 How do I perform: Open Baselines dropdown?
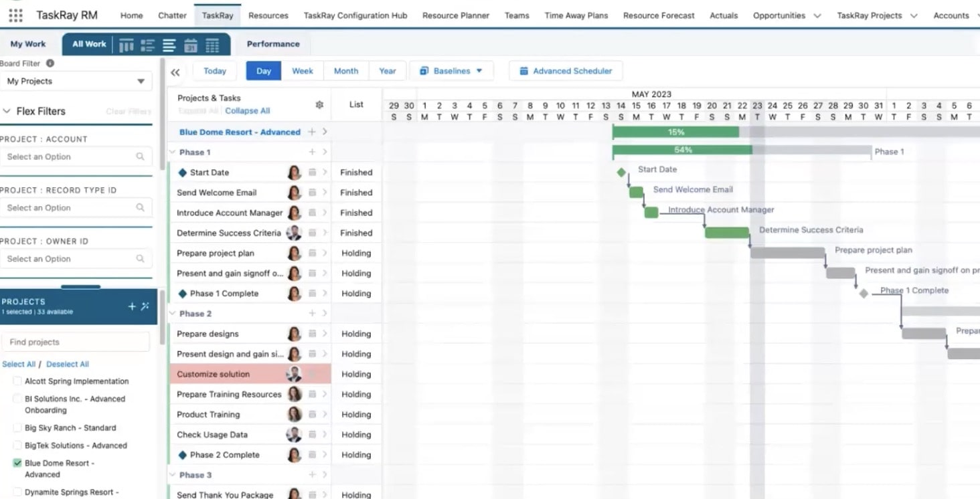click(451, 71)
